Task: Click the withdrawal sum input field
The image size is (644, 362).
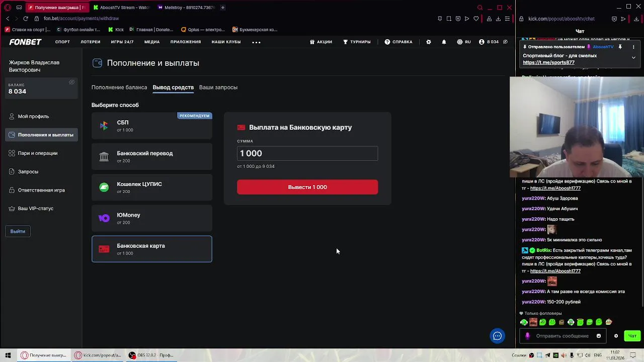Action: click(307, 153)
